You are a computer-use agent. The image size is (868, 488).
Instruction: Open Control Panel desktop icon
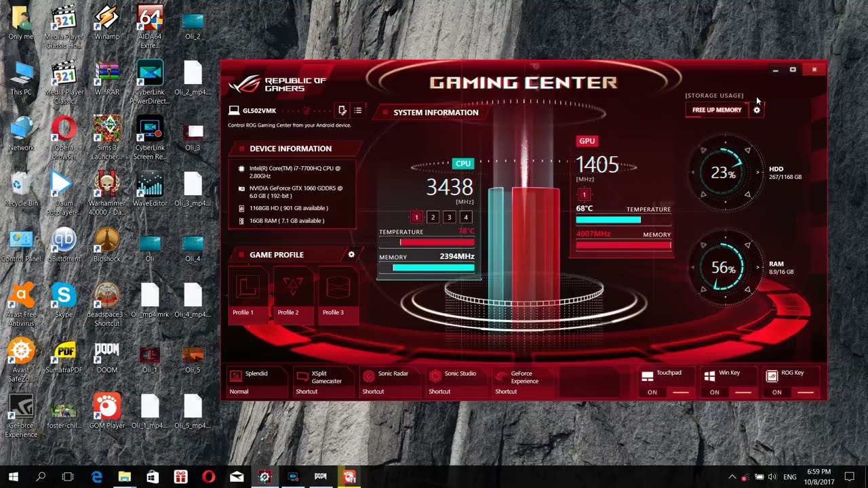click(21, 245)
